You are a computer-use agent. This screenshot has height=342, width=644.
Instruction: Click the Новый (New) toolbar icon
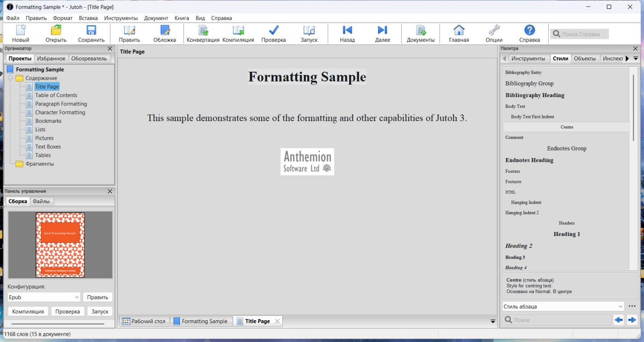pos(20,30)
